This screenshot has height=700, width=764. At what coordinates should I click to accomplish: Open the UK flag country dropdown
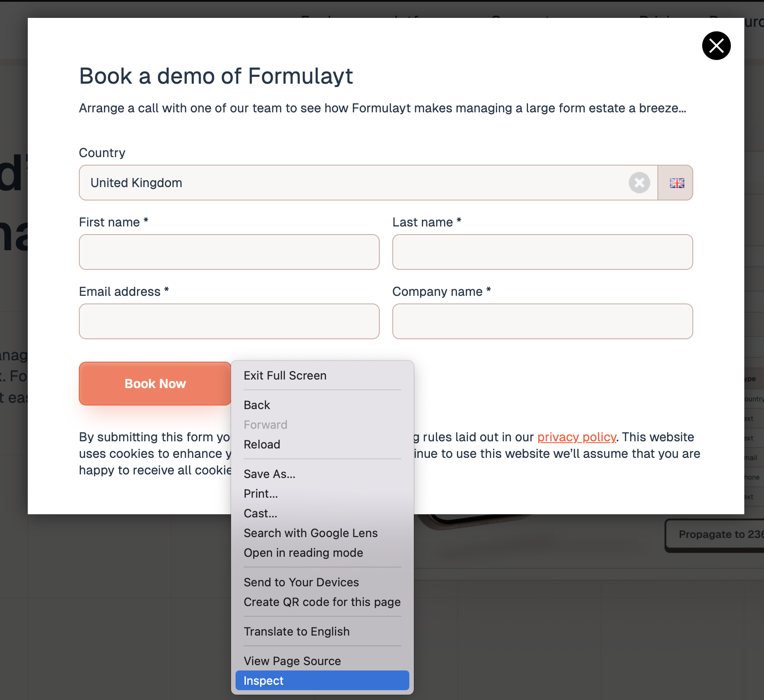pos(676,183)
